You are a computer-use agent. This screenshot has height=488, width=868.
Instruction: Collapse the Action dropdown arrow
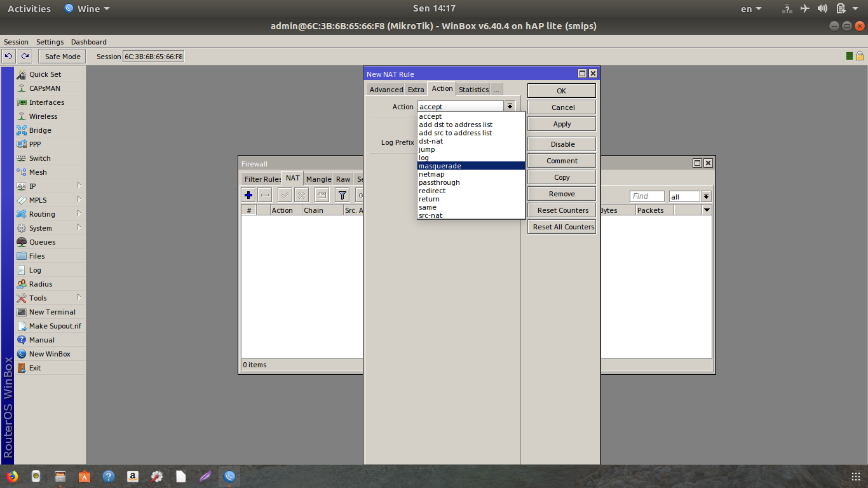coord(510,107)
